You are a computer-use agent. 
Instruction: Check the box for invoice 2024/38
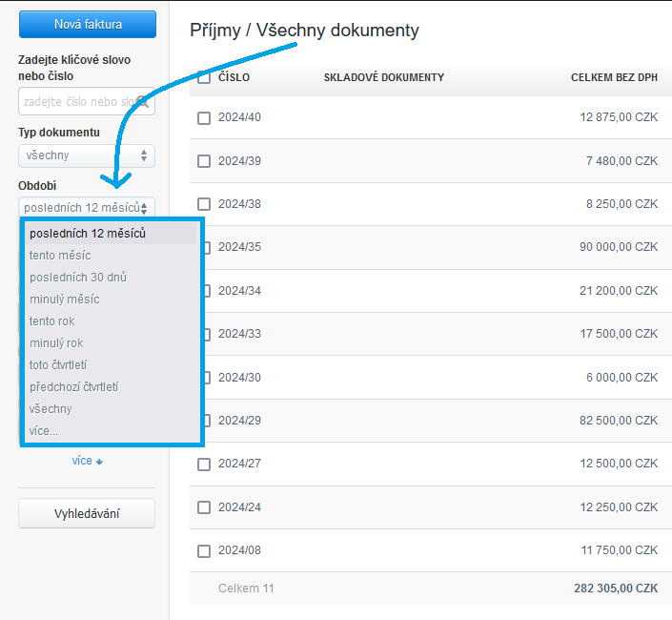coord(204,204)
